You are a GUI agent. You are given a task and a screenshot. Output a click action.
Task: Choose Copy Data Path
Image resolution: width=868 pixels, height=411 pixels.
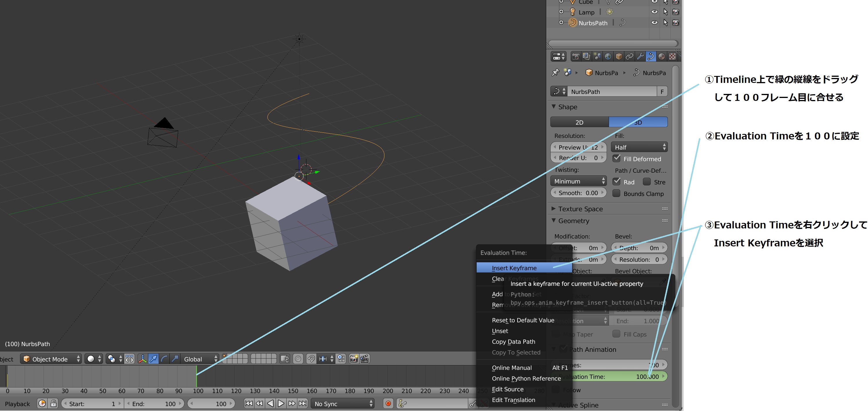click(524, 341)
